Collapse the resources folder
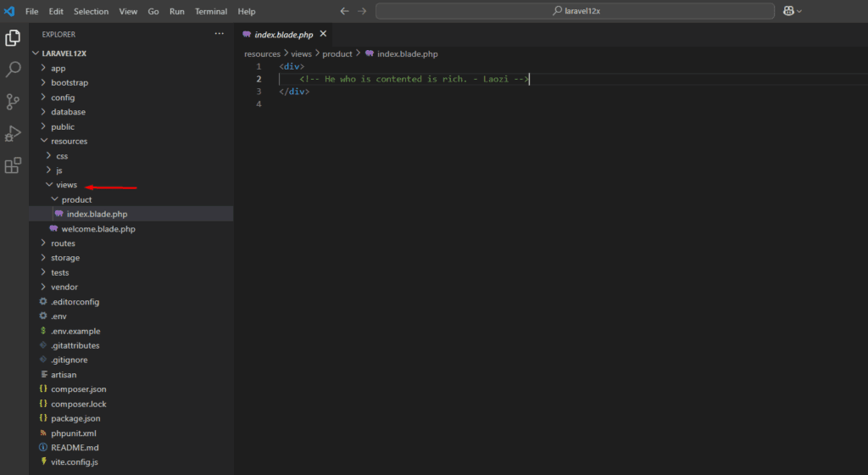Image resolution: width=868 pixels, height=475 pixels. (69, 141)
